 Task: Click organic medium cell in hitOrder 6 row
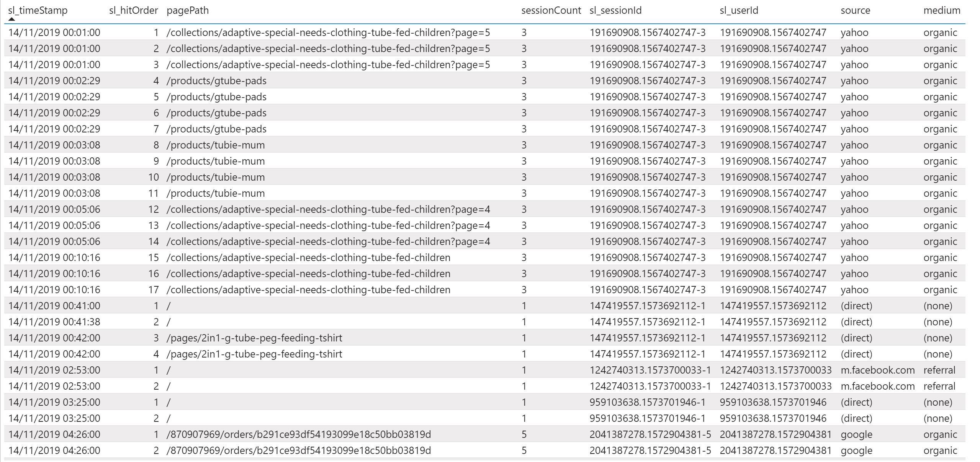[940, 113]
